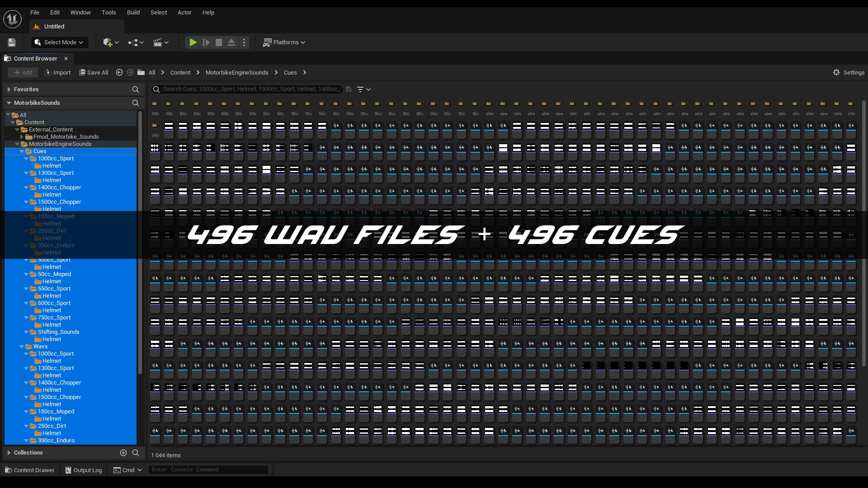The width and height of the screenshot is (868, 488).
Task: Click the save level floppy disk icon
Action: pyautogui.click(x=12, y=42)
